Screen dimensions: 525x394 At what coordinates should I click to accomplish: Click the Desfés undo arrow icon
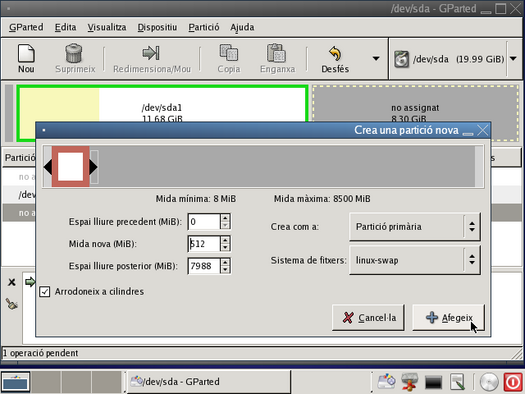click(335, 53)
